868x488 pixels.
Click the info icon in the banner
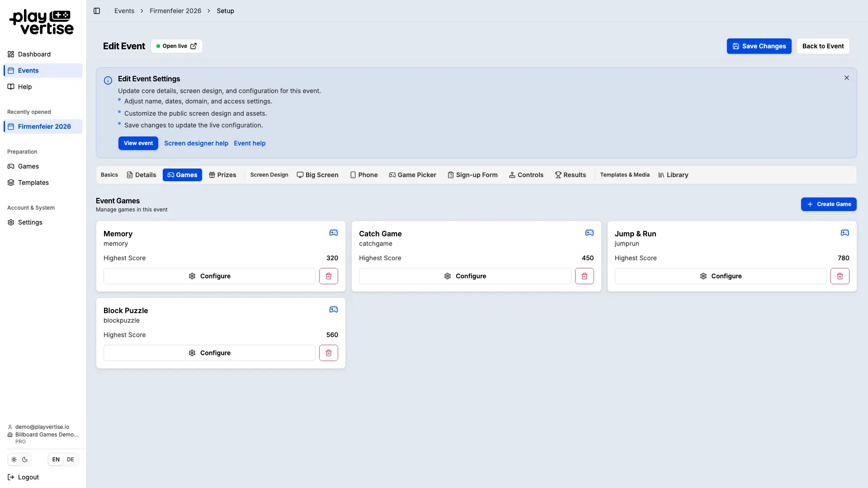tap(108, 80)
